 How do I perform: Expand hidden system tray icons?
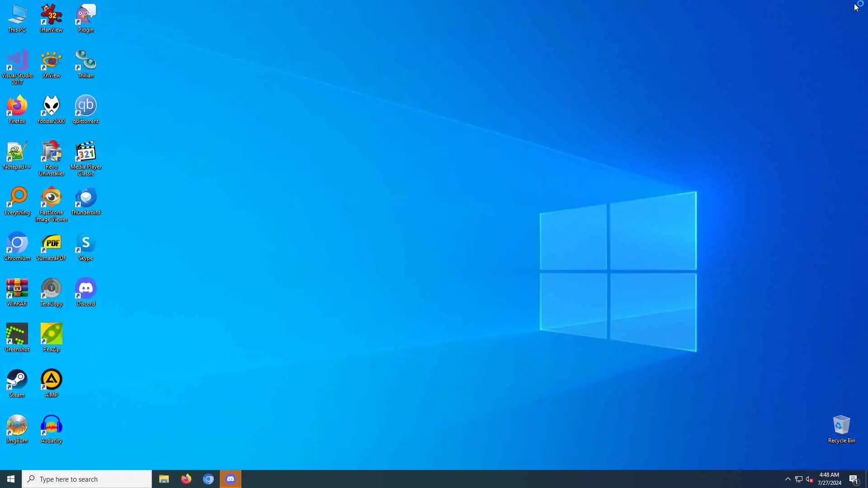pos(788,479)
